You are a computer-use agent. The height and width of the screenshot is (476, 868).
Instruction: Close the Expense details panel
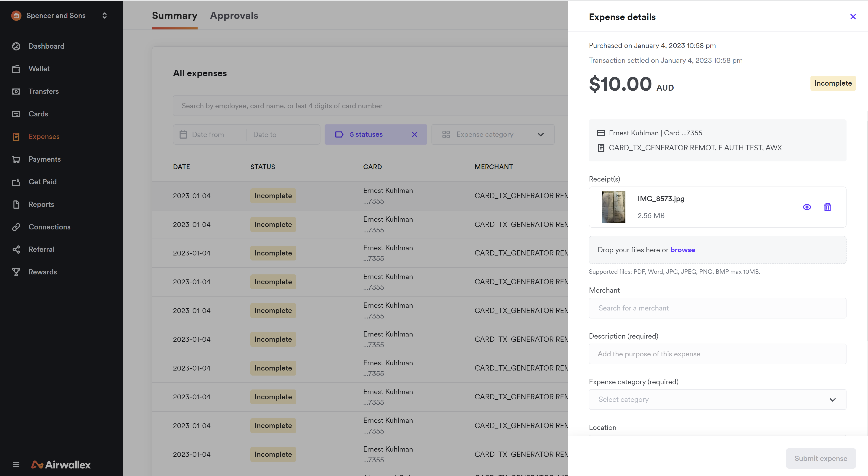pos(853,16)
